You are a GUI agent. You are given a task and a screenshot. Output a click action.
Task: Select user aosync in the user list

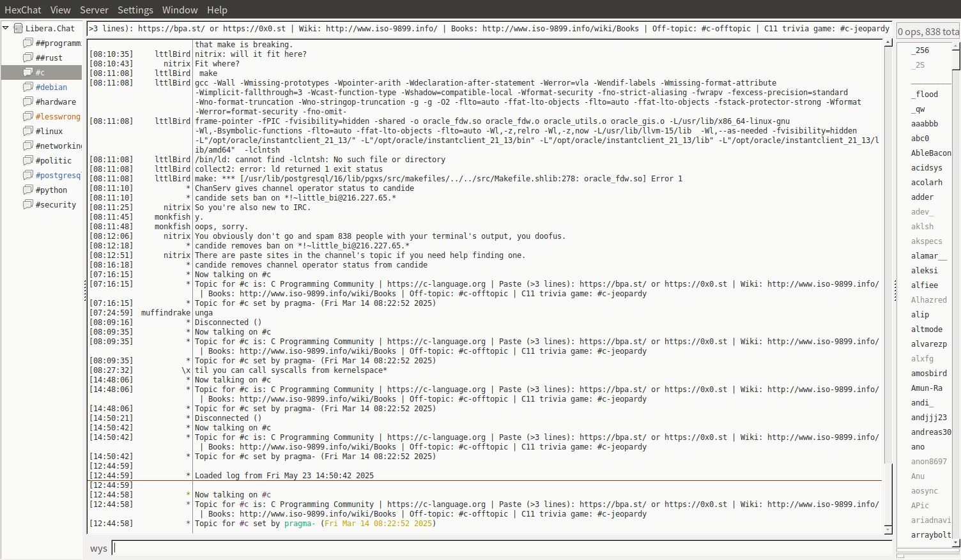tap(925, 490)
